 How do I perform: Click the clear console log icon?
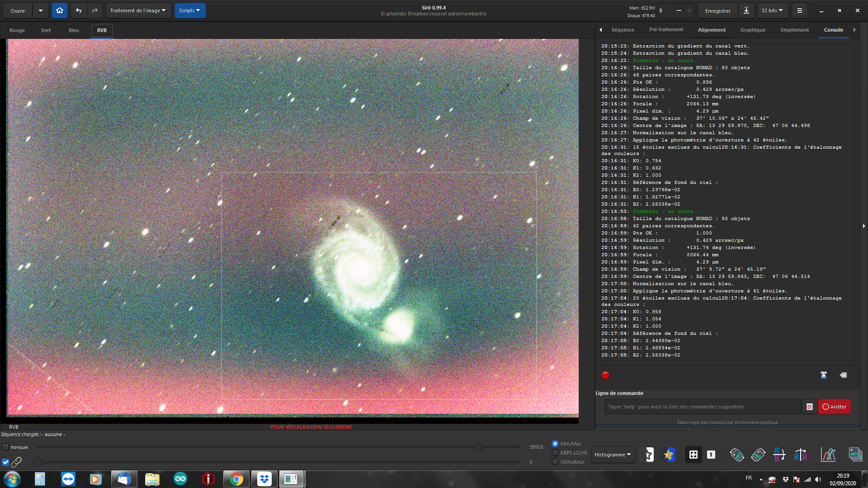coord(843,375)
